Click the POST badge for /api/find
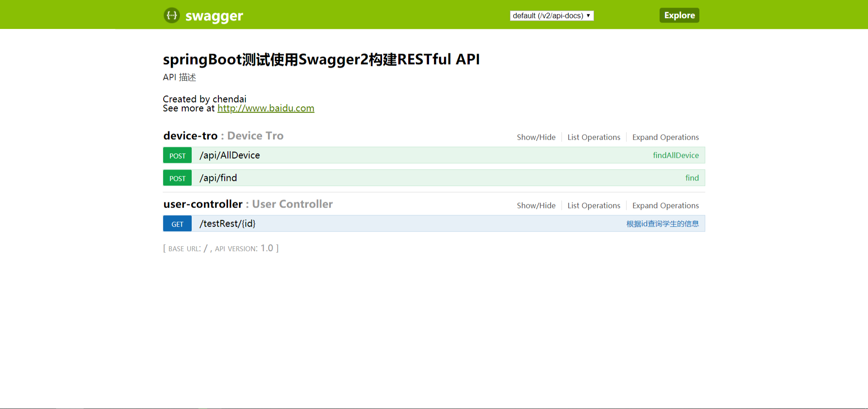 (x=177, y=178)
